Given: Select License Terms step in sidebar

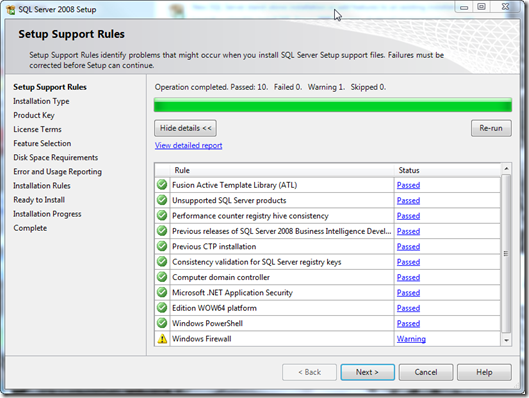Looking at the screenshot, I should (x=37, y=129).
